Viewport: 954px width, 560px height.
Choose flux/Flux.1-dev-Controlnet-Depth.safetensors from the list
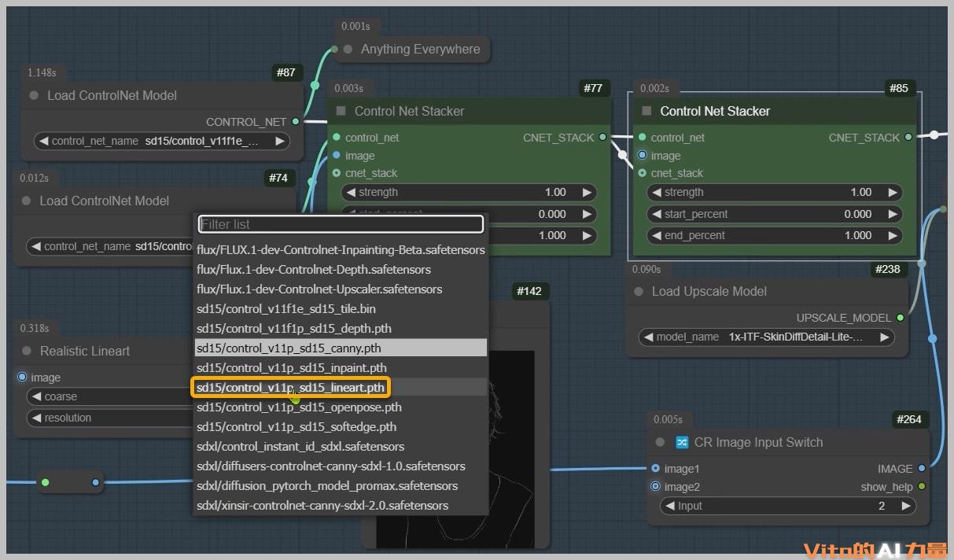pos(341,269)
